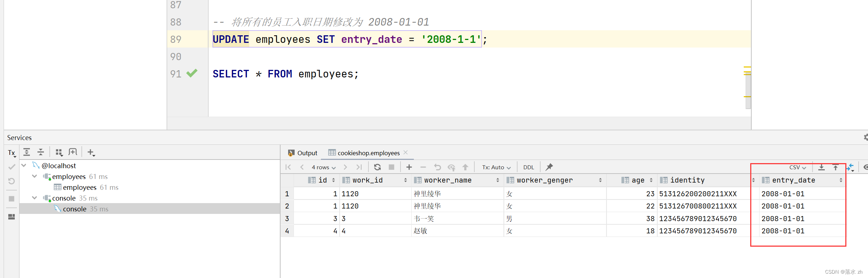Click the Expand All icon in Services
This screenshot has width=868, height=278.
[x=27, y=152]
